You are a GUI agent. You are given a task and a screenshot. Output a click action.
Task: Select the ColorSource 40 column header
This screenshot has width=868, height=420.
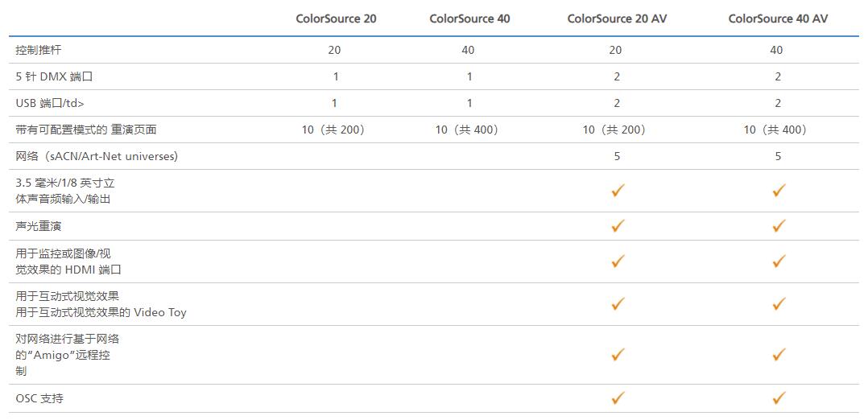point(469,19)
